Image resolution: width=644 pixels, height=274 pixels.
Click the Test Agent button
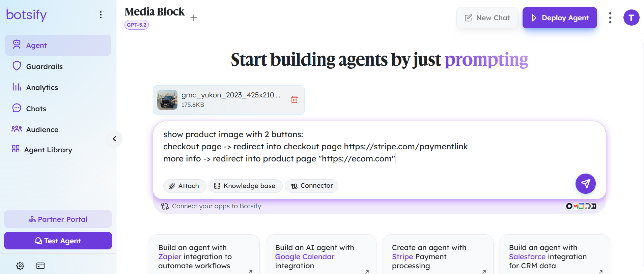[58, 241]
